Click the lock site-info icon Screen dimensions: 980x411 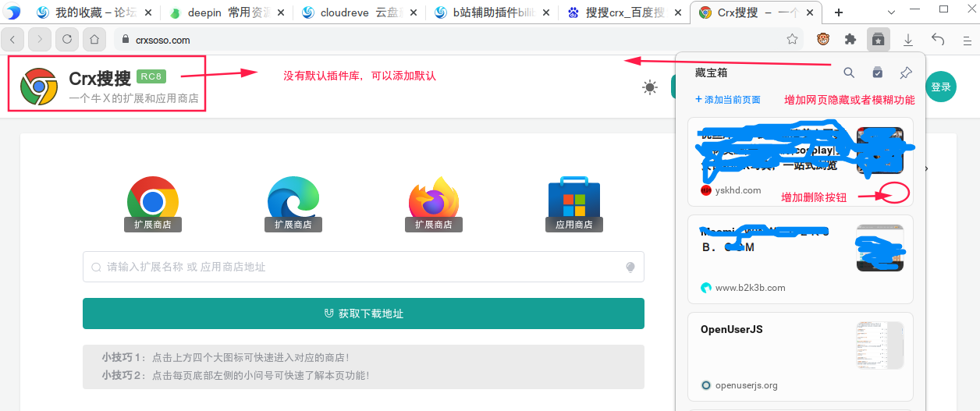pyautogui.click(x=125, y=41)
